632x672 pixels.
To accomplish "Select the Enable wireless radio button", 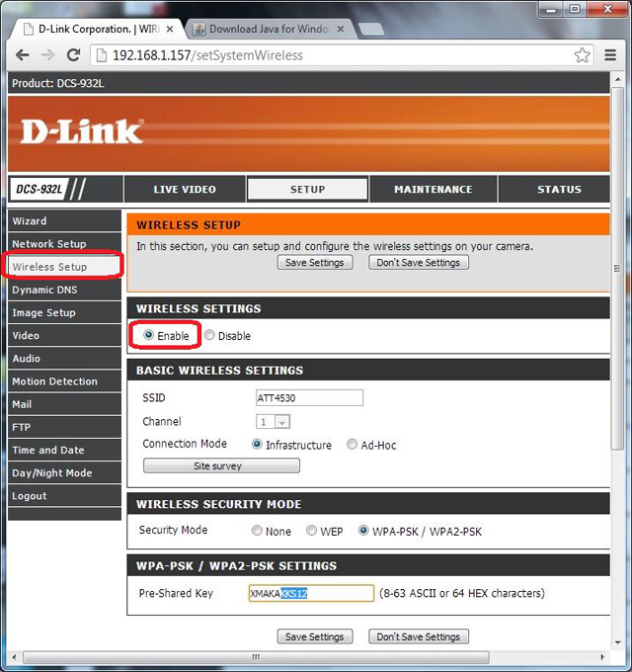I will click(x=148, y=335).
